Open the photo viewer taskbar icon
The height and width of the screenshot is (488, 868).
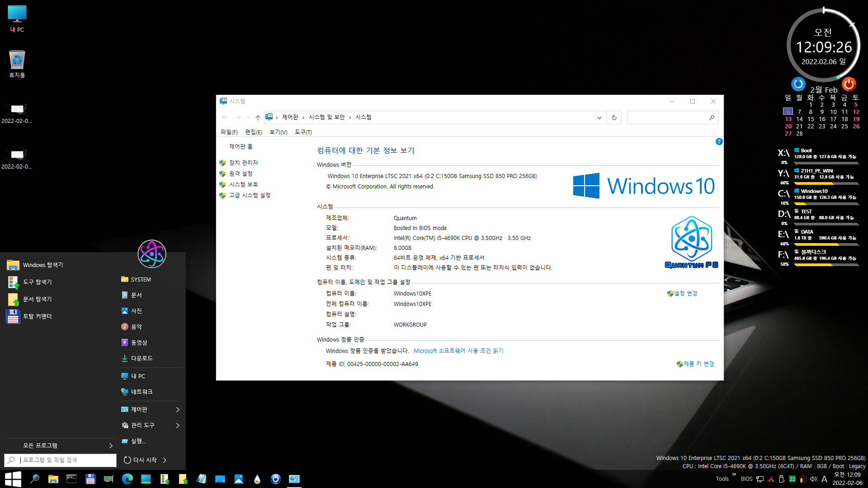[x=239, y=479]
